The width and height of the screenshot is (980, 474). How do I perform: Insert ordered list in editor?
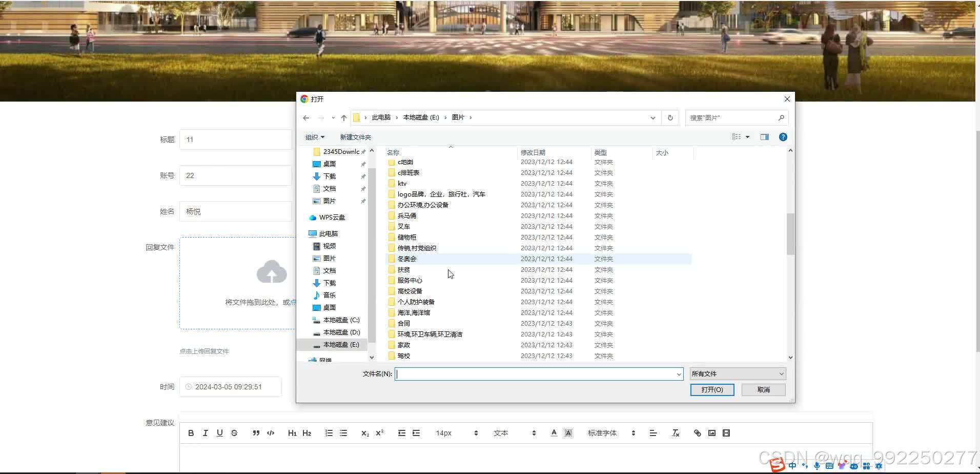pyautogui.click(x=329, y=433)
